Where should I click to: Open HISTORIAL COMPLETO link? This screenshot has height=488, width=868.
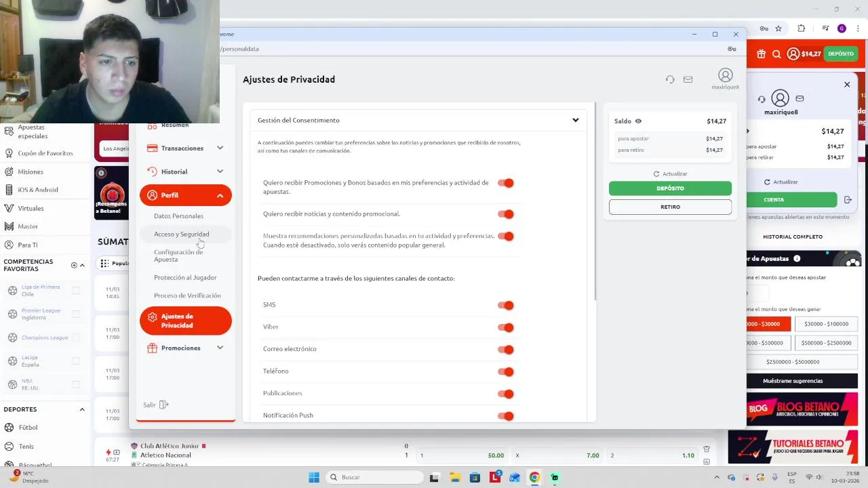[x=793, y=237]
